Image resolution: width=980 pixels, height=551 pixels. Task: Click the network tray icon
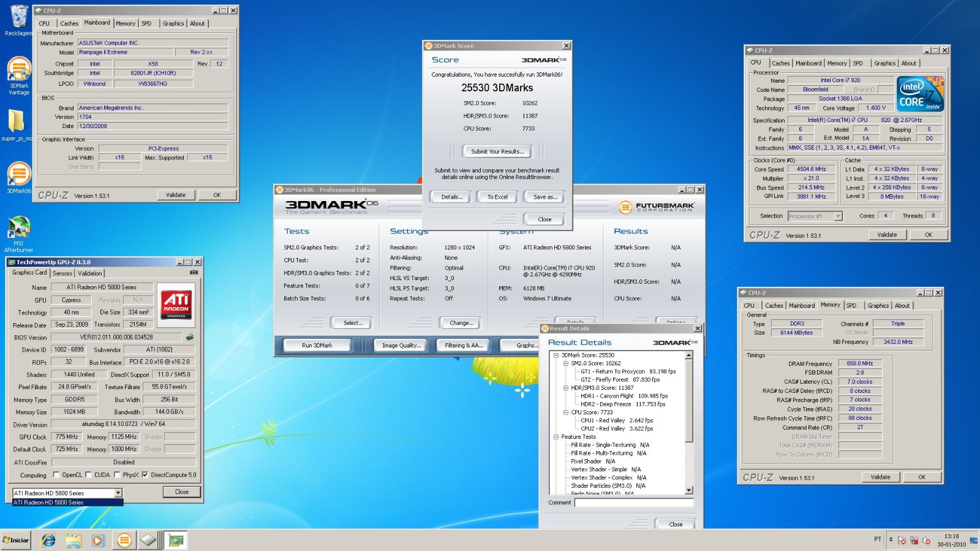point(914,541)
